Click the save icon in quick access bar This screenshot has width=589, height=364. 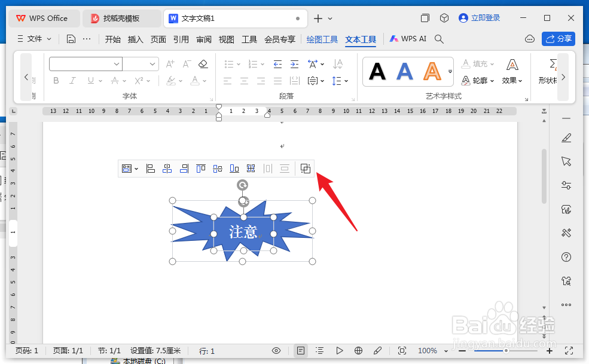pyautogui.click(x=71, y=39)
